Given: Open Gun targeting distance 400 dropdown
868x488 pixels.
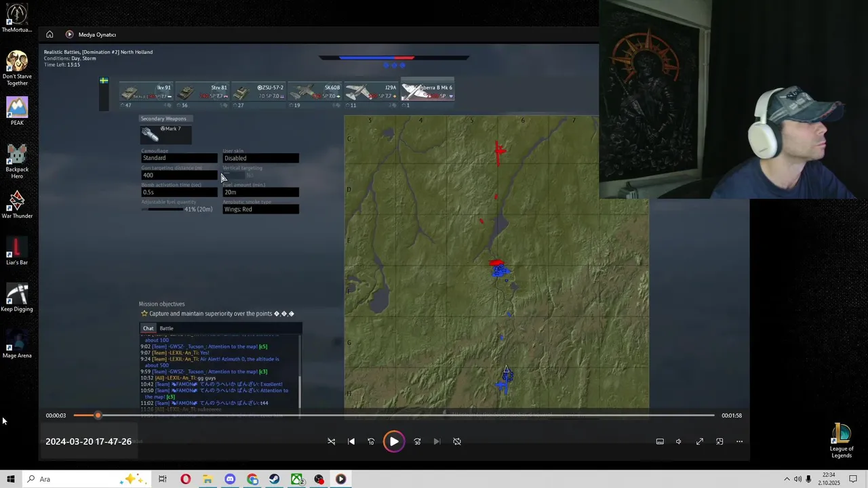Looking at the screenshot, I should coord(179,175).
